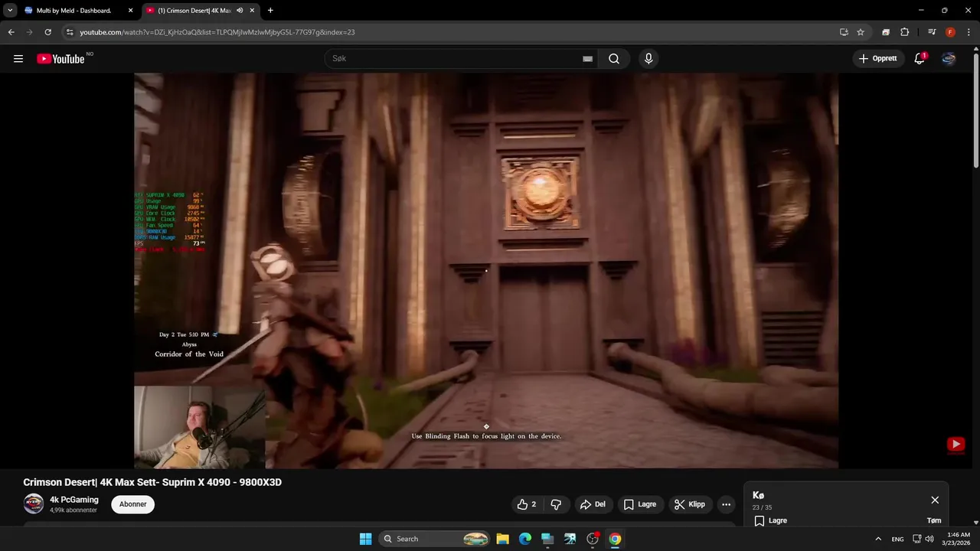The image size is (980, 551).
Task: Open media controls in Chrome toolbar
Action: [x=932, y=32]
